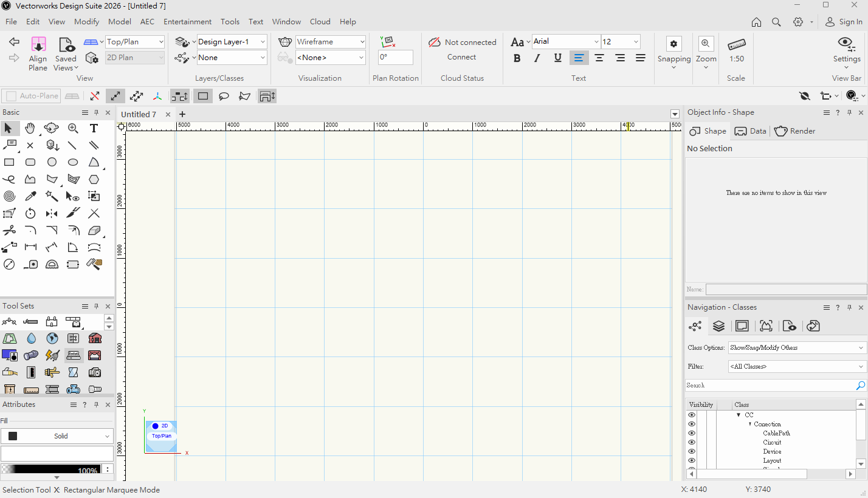Choose the Eyedropper tool

coord(30,196)
